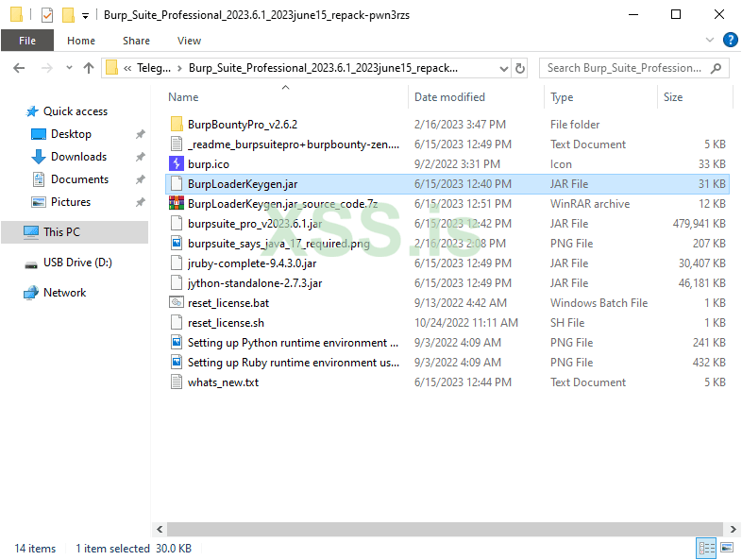Viewport: 742px width, 560px height.
Task: Select the burp.ico icon file
Action: [x=177, y=163]
